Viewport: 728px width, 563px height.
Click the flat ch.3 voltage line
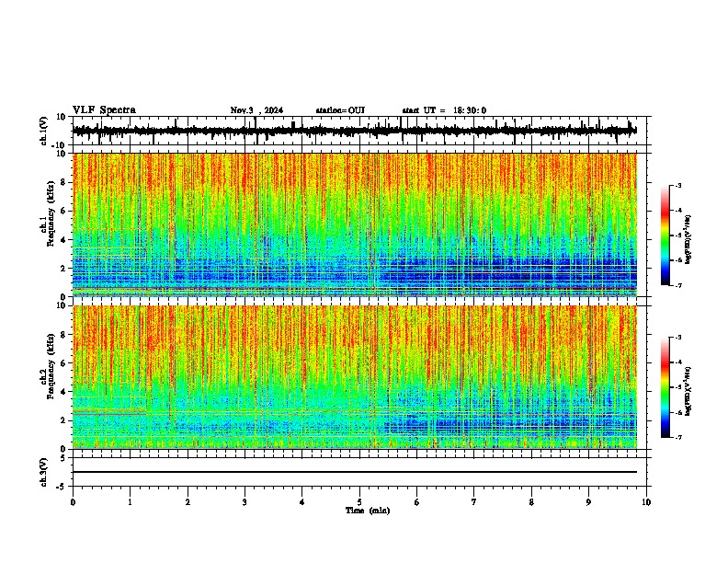pyautogui.click(x=355, y=472)
